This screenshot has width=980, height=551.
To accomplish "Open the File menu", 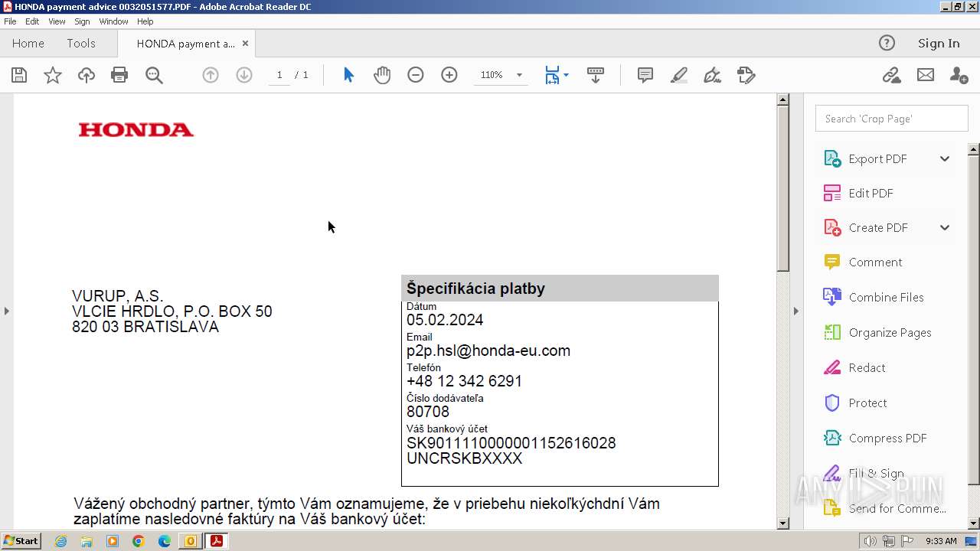I will point(10,21).
